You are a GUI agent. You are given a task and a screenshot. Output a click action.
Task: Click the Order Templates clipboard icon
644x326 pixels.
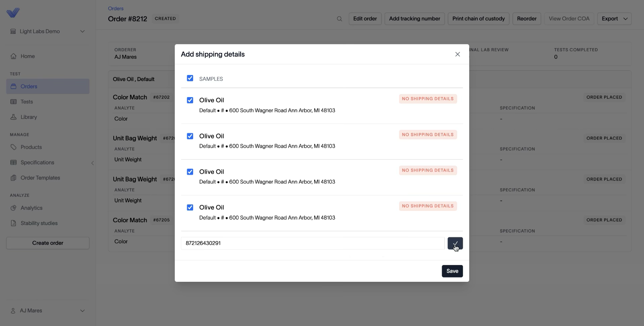tap(13, 178)
